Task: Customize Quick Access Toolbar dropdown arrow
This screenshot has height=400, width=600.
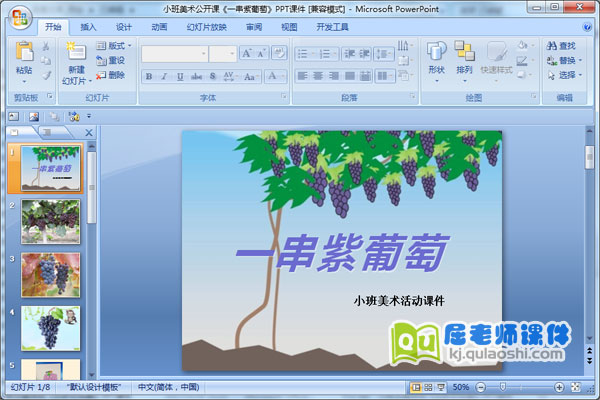Action: point(89,116)
